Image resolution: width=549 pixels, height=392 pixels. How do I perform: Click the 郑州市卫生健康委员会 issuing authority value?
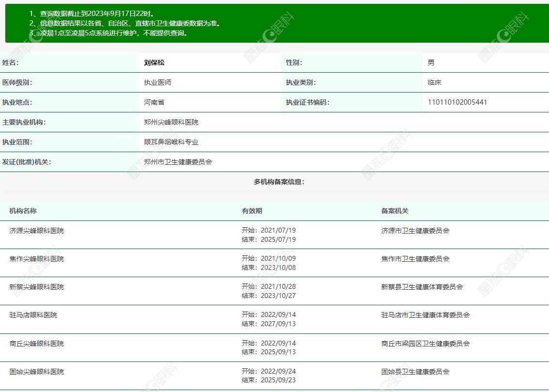coord(178,162)
